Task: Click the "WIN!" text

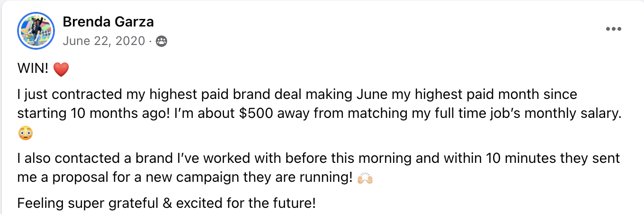Action: tap(33, 69)
